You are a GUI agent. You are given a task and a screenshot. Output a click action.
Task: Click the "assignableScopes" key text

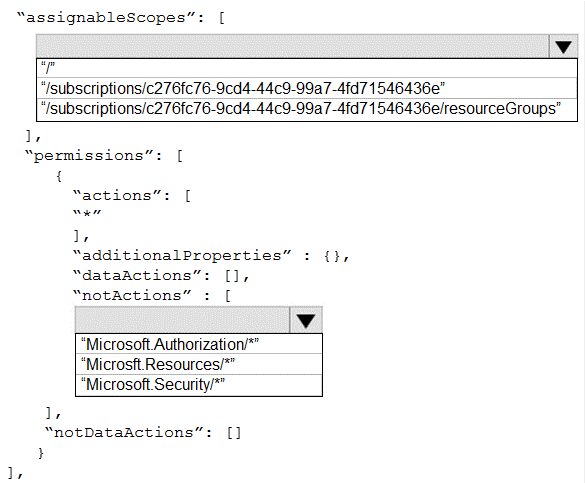106,18
